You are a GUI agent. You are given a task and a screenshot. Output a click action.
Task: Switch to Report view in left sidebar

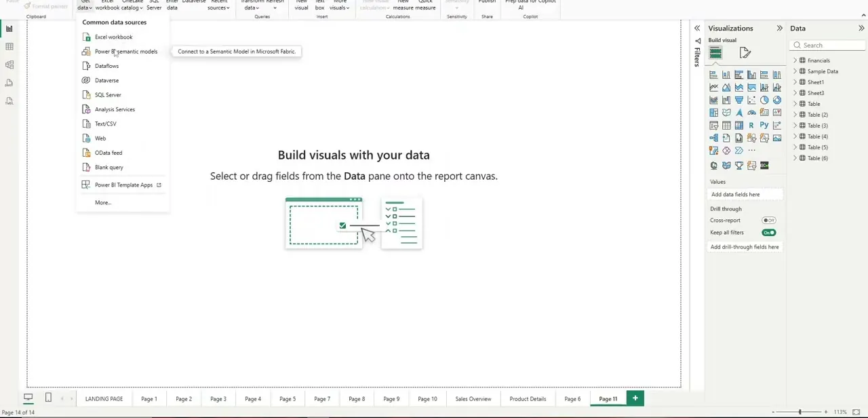9,28
